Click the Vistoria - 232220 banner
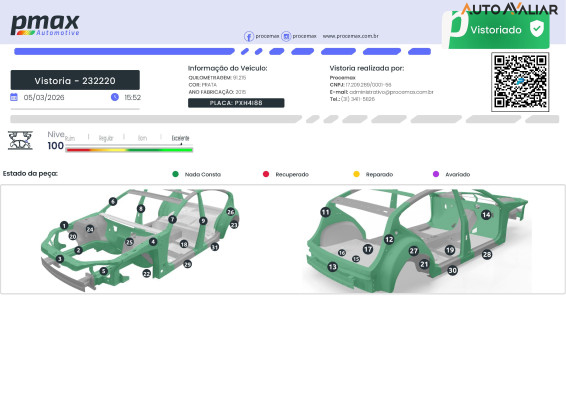The height and width of the screenshot is (400, 566). 75,80
